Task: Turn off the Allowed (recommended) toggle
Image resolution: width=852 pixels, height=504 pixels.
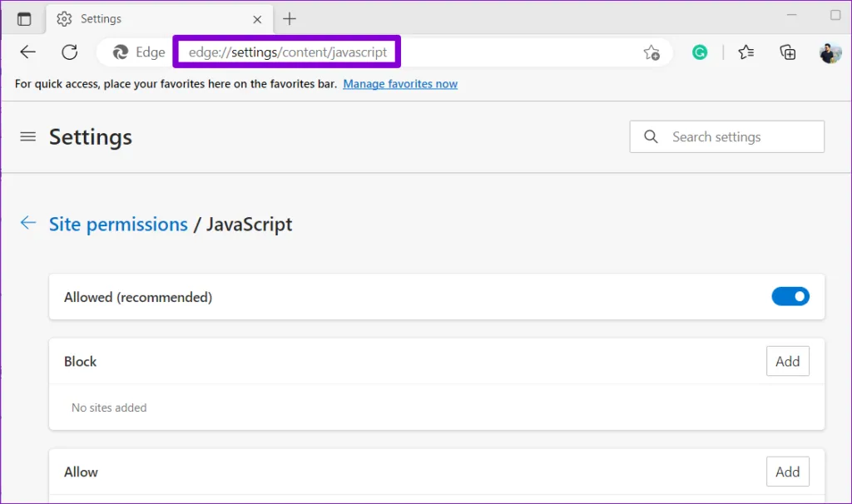Action: [790, 297]
